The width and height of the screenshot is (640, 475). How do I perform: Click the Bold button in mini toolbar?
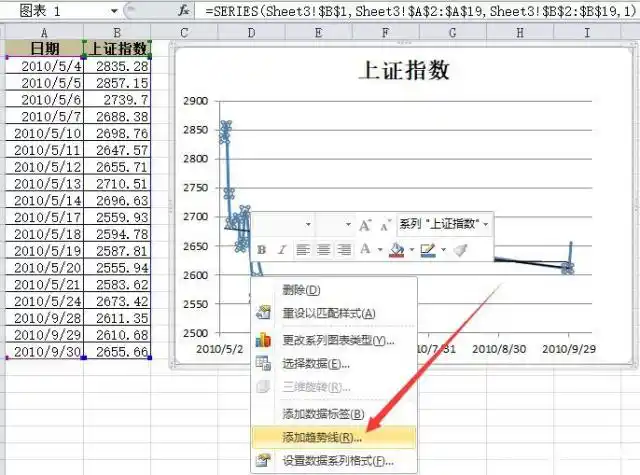(262, 250)
